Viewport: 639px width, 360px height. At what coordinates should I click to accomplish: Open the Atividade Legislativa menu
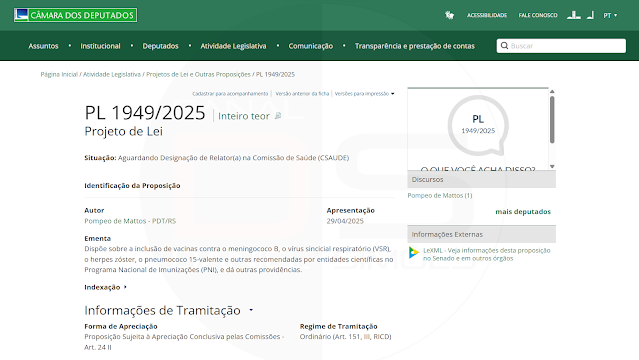233,46
